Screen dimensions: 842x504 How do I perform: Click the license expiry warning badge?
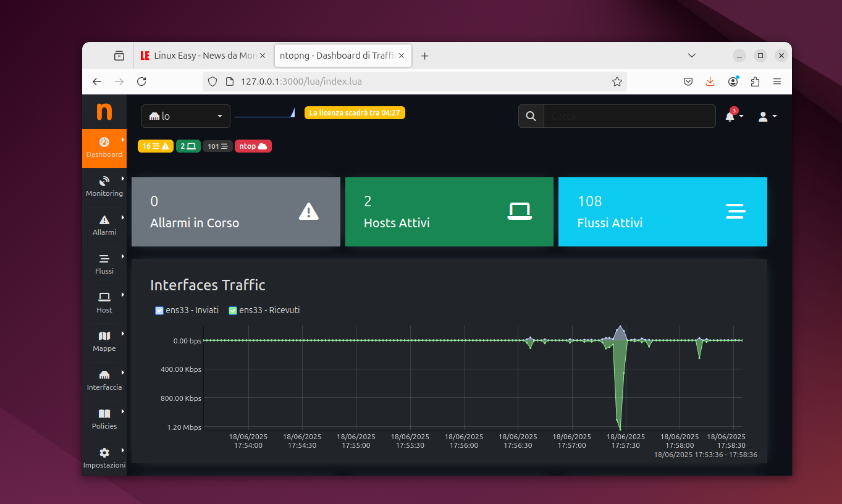tap(355, 113)
